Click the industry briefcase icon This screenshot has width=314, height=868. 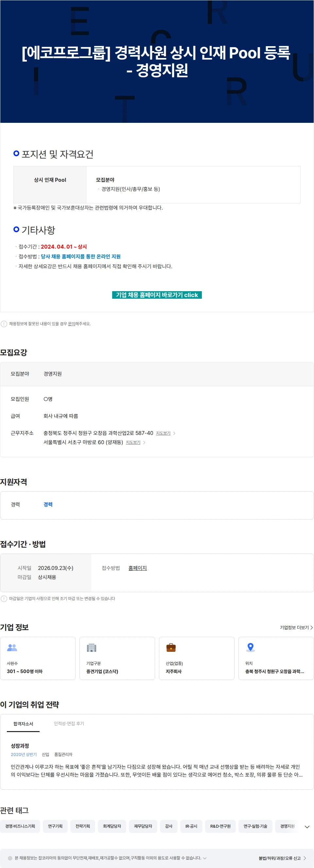point(171,647)
